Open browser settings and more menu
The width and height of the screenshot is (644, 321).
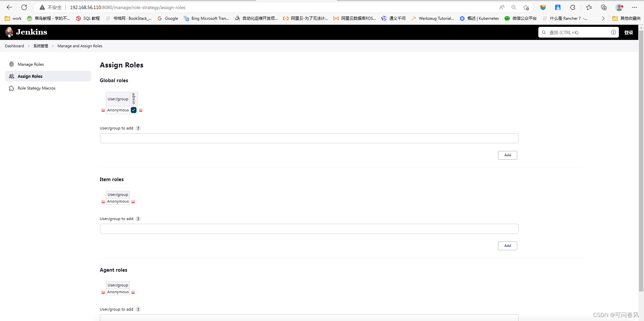[635, 7]
